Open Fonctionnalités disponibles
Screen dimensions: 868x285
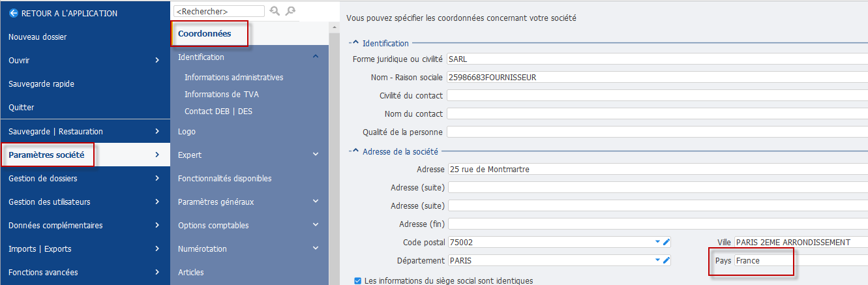point(224,178)
